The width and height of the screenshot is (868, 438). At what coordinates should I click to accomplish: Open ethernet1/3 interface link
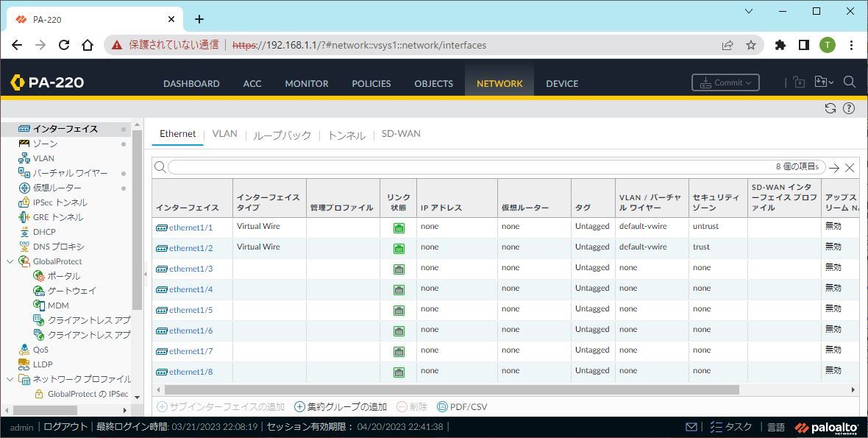tap(191, 269)
